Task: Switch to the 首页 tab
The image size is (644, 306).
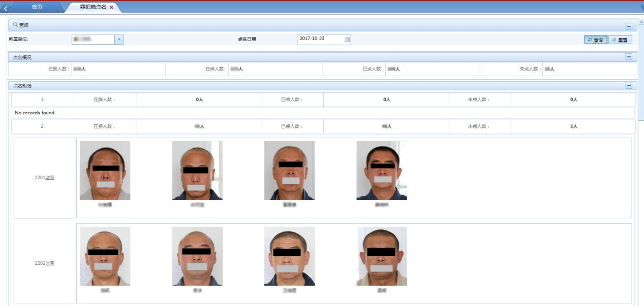Action: [37, 7]
